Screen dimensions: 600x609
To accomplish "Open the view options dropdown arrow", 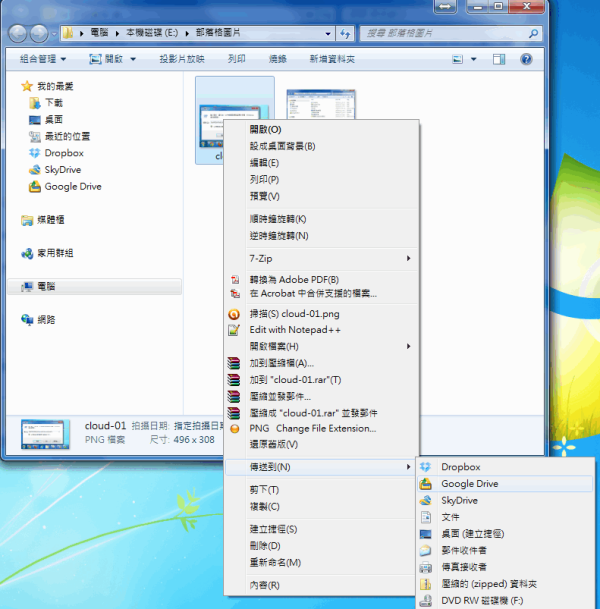I will pyautogui.click(x=473, y=59).
